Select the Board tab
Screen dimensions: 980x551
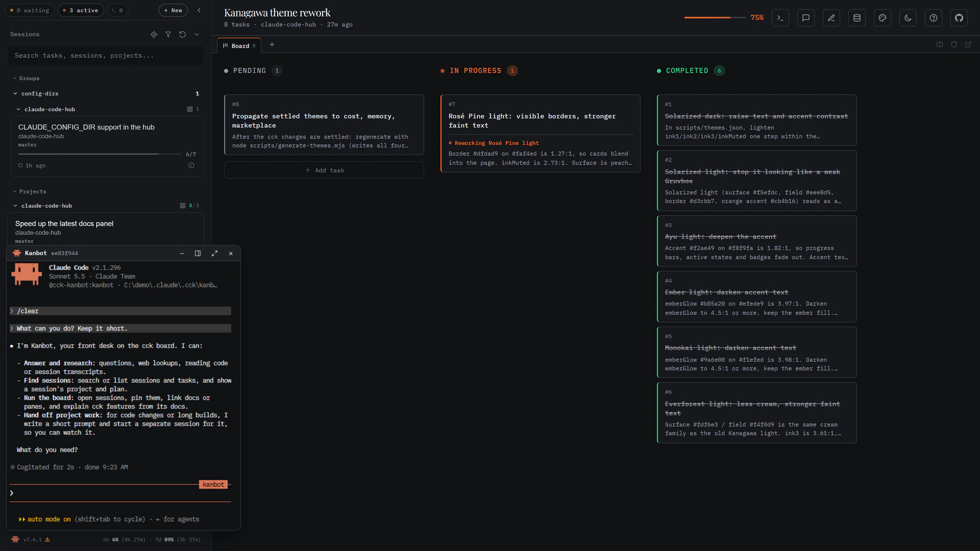(x=239, y=46)
